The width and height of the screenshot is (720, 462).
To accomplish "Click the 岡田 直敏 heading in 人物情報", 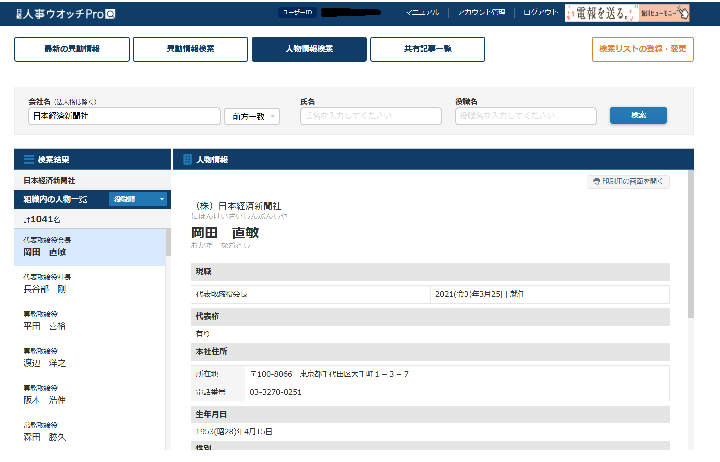I will pos(225,233).
